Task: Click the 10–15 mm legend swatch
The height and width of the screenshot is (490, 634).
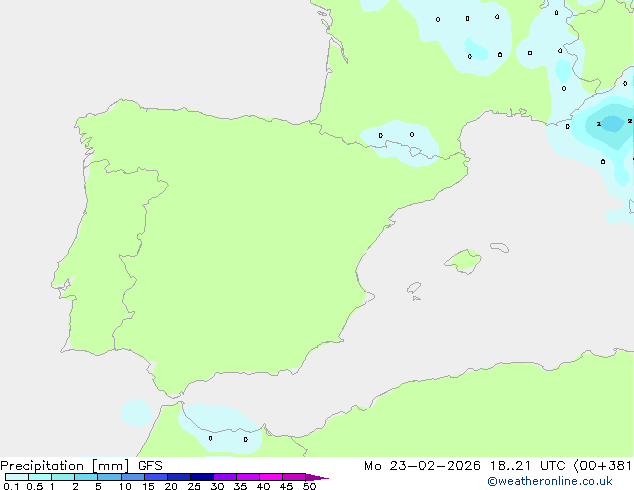Action: (x=132, y=477)
